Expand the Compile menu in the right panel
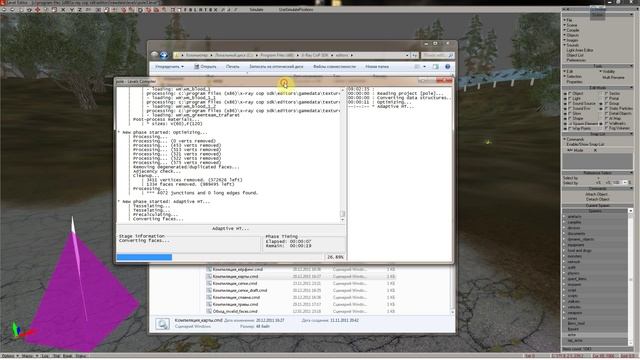640x360 pixels. [x=572, y=30]
